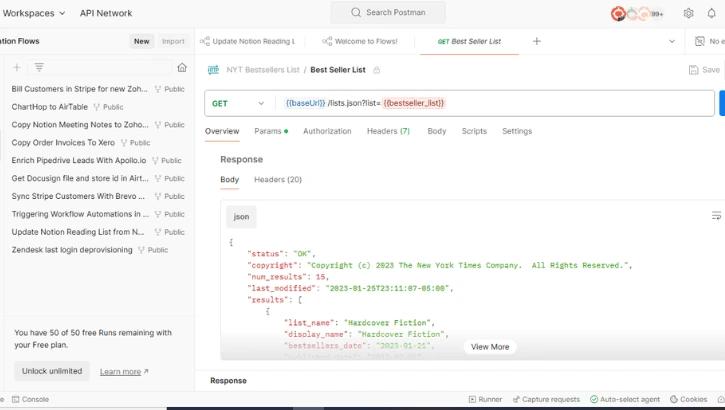Toggle word wrap icon in response
Image resolution: width=725 pixels, height=410 pixels.
pyautogui.click(x=716, y=215)
